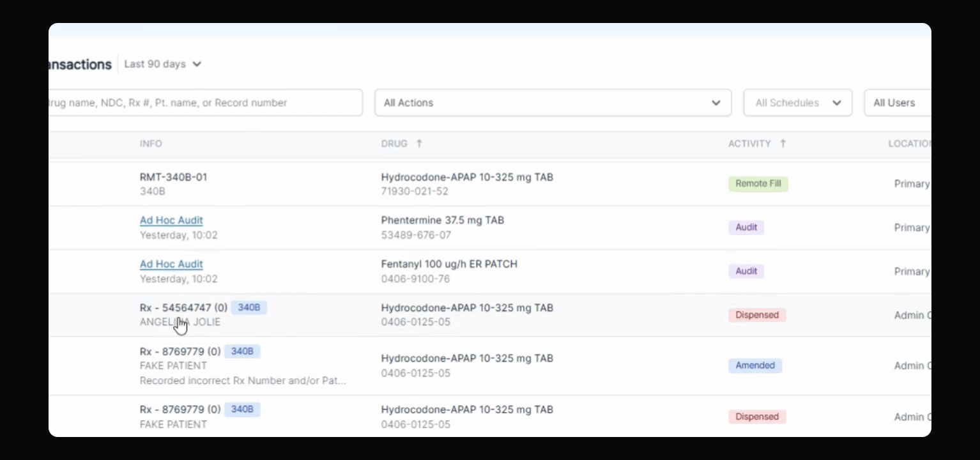Click the 340B tag beside Rx - 54564747
Image resolution: width=980 pixels, height=460 pixels.
pyautogui.click(x=249, y=307)
